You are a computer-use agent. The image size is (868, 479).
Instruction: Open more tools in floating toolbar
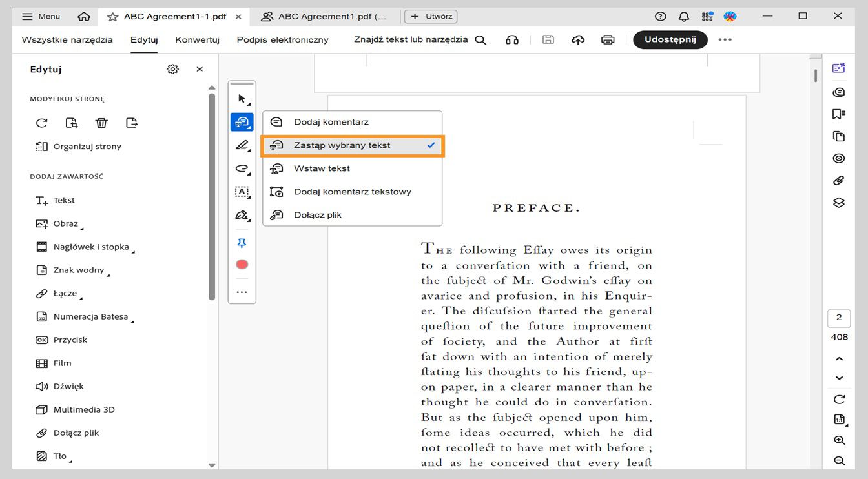pos(242,292)
